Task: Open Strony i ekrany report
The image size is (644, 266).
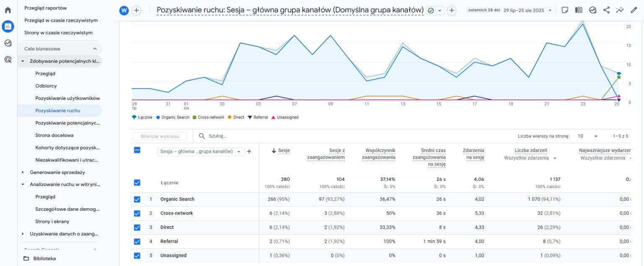Action: coord(52,222)
